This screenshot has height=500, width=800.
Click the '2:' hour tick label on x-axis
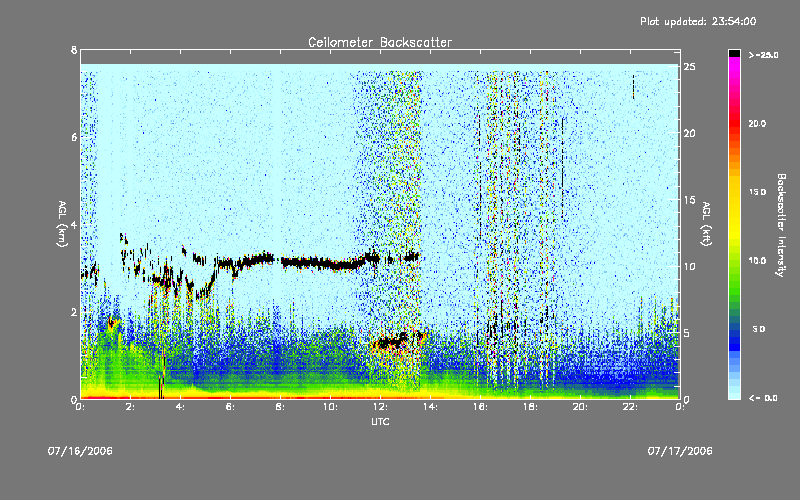tap(131, 407)
